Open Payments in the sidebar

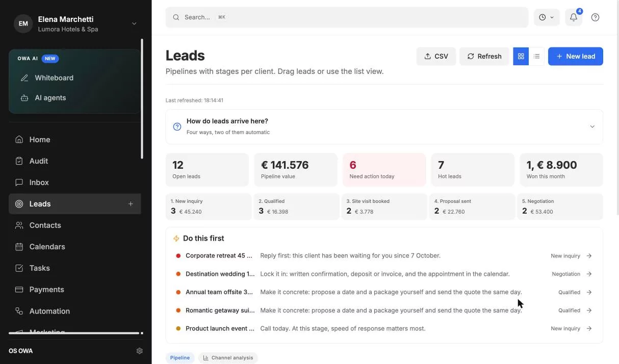(74, 290)
